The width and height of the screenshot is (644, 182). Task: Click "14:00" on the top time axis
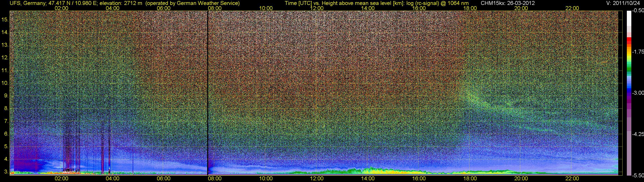(368, 8)
